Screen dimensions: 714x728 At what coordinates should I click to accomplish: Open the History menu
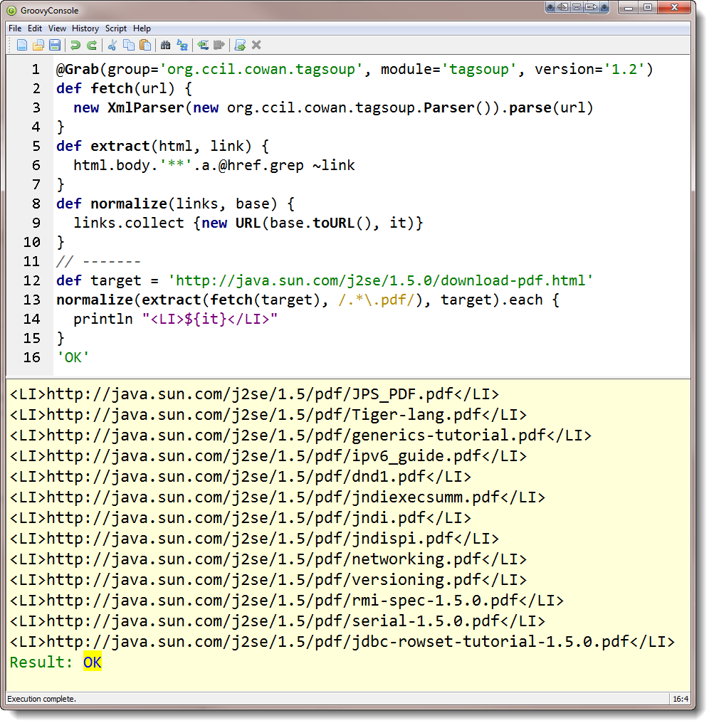click(85, 28)
